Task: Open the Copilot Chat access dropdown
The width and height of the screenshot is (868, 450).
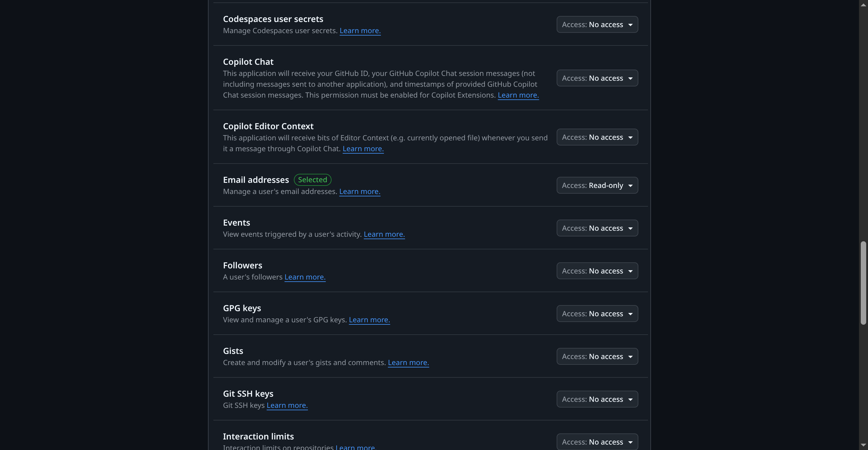Action: [x=597, y=78]
